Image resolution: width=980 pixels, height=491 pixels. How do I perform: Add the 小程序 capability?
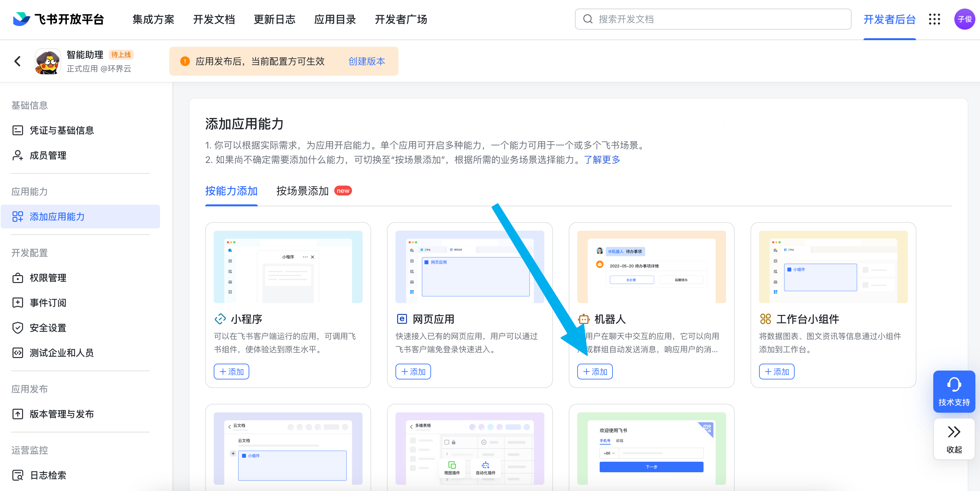tap(231, 372)
